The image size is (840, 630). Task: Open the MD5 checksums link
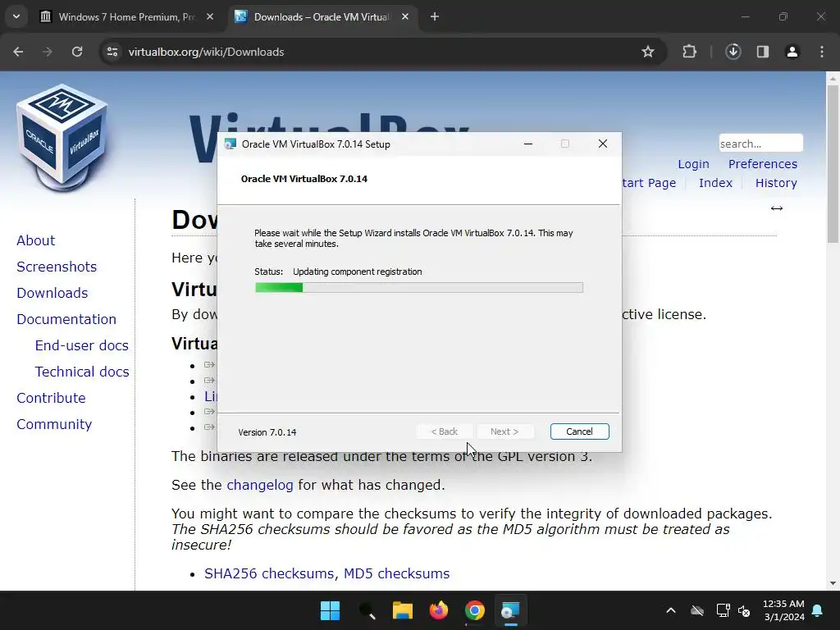[x=396, y=573]
